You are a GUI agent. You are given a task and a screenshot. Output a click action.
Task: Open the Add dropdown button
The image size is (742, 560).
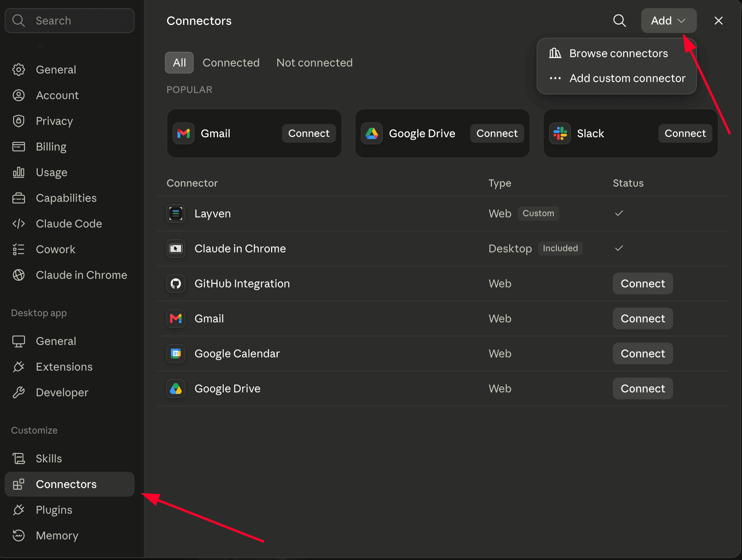coord(668,21)
